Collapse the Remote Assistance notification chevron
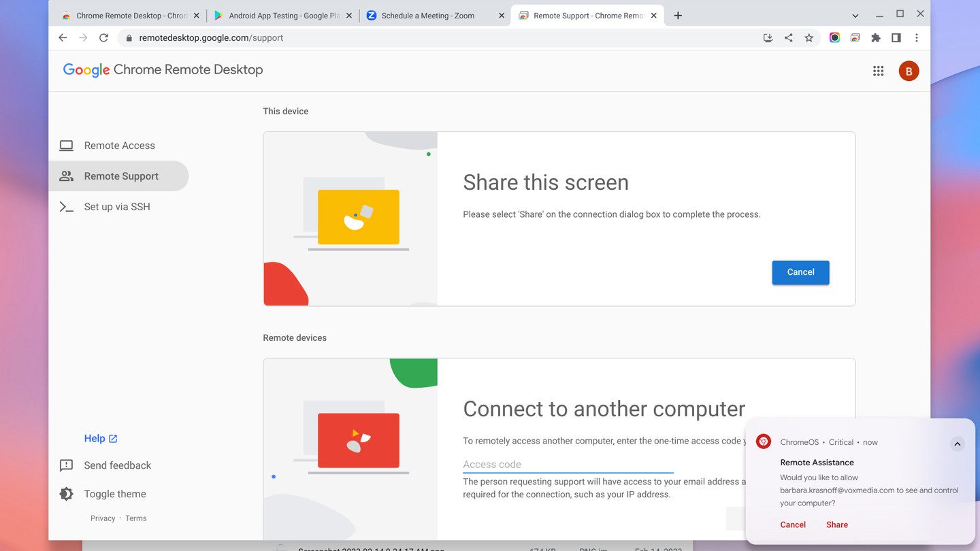980x551 pixels. coord(957,444)
